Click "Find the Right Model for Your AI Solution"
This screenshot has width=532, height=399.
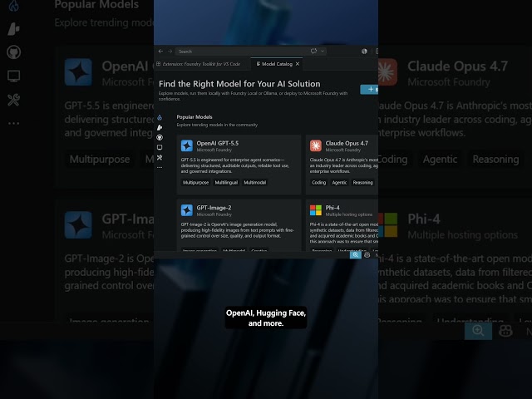click(239, 84)
